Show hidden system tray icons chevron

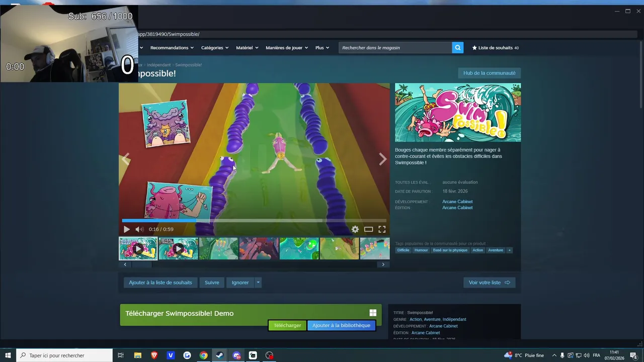click(x=554, y=355)
